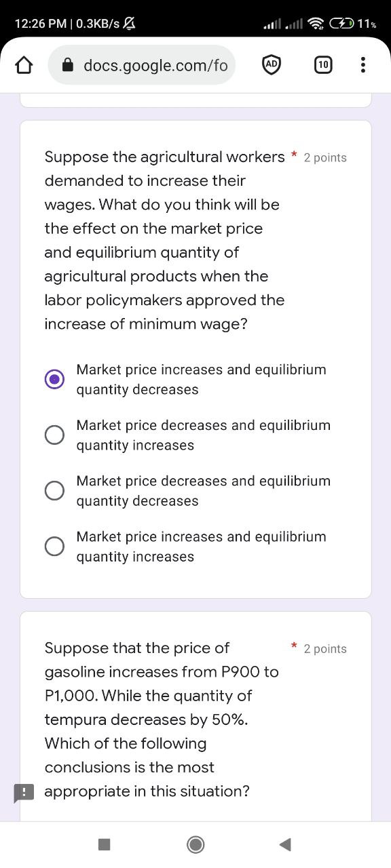Tap the AdBlock shield icon

(x=272, y=64)
